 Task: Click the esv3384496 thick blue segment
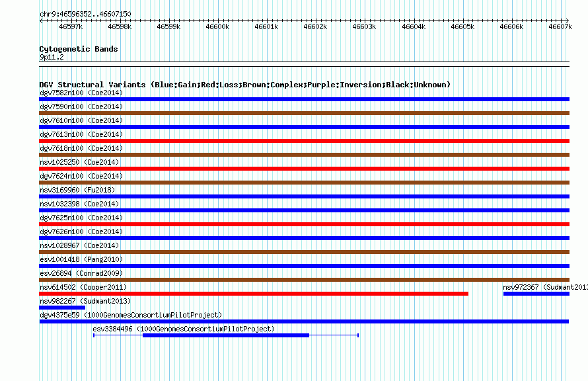(226, 335)
